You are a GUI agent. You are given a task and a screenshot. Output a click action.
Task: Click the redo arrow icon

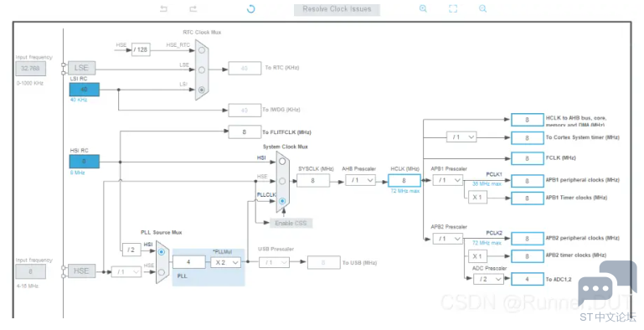tap(193, 8)
